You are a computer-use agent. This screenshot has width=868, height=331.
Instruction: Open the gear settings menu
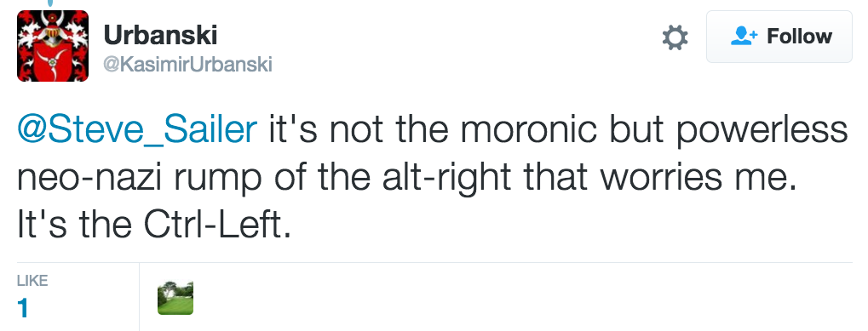(x=675, y=37)
